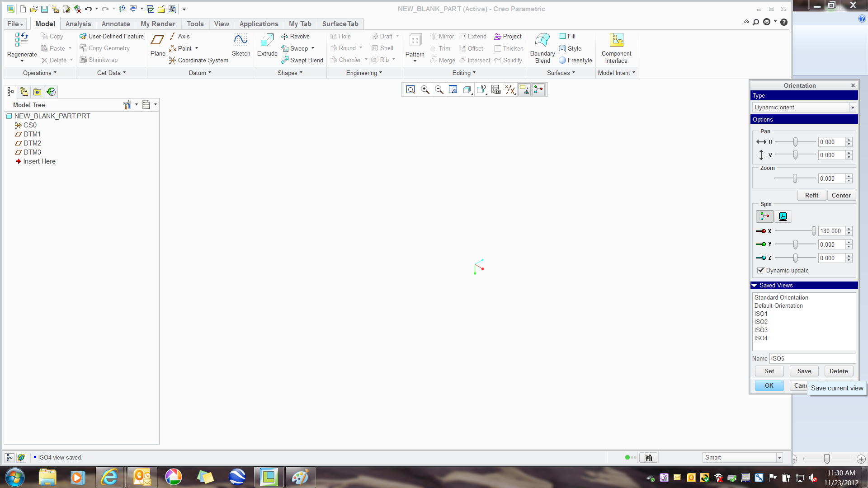This screenshot has width=868, height=488.
Task: Insert a Coordinate System datum
Action: click(198, 60)
